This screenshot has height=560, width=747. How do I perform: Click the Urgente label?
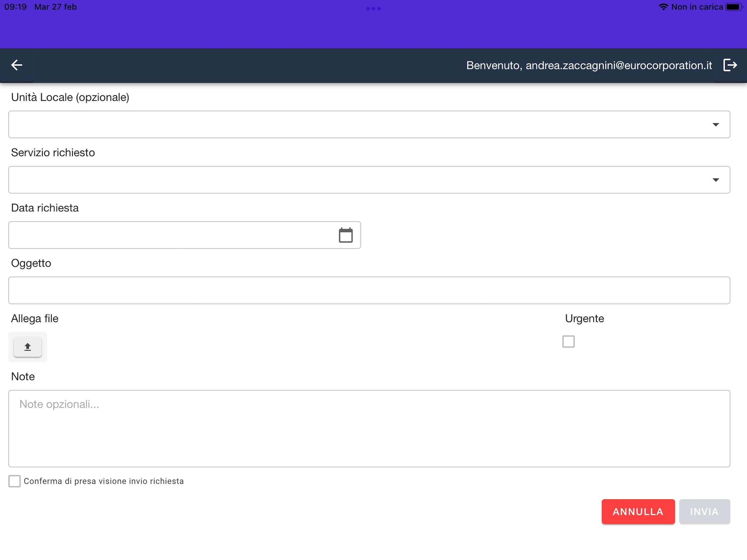585,319
